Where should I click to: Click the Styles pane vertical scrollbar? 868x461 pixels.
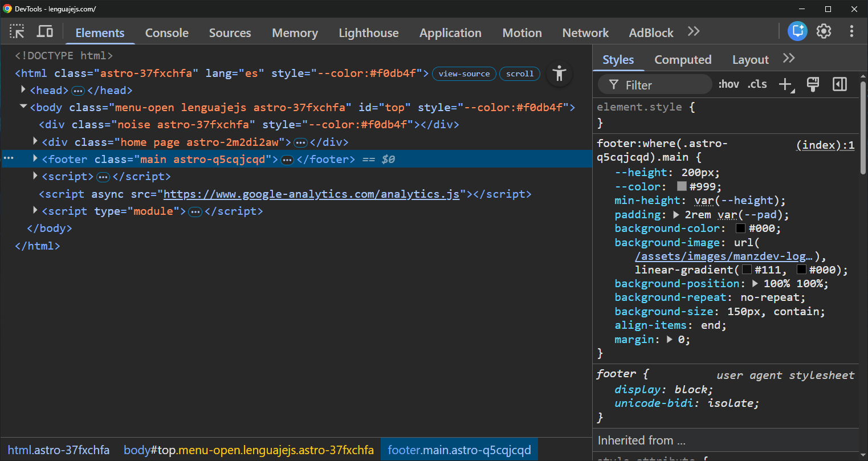(863, 128)
